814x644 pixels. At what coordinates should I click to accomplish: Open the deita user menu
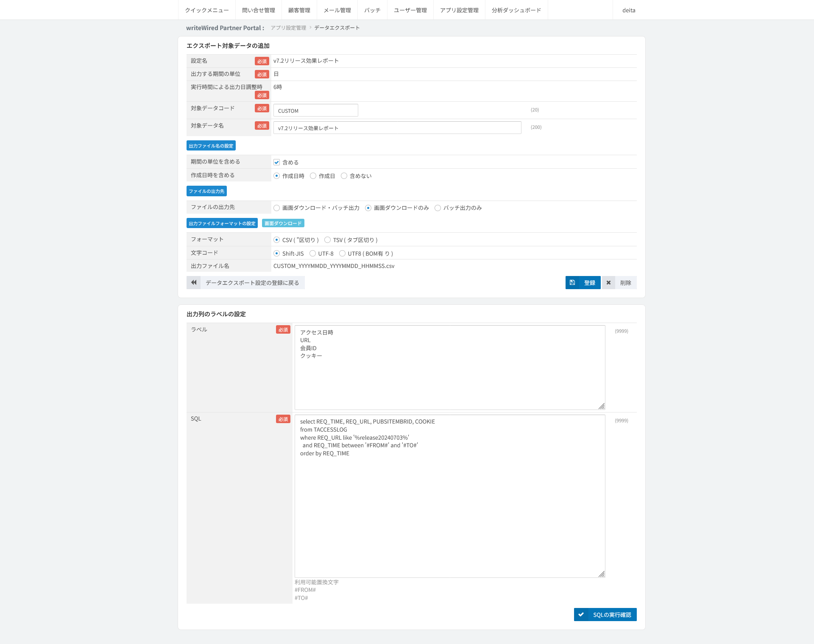629,10
